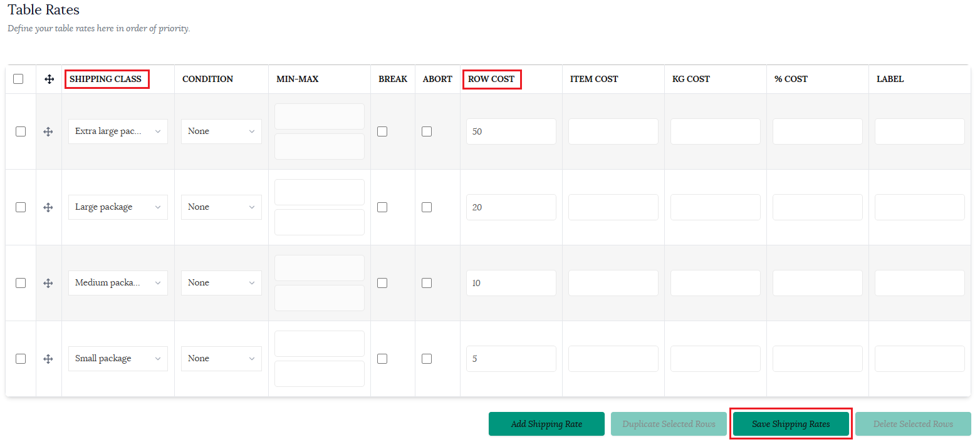Click the LABEL column header
980x442 pixels.
pos(890,79)
